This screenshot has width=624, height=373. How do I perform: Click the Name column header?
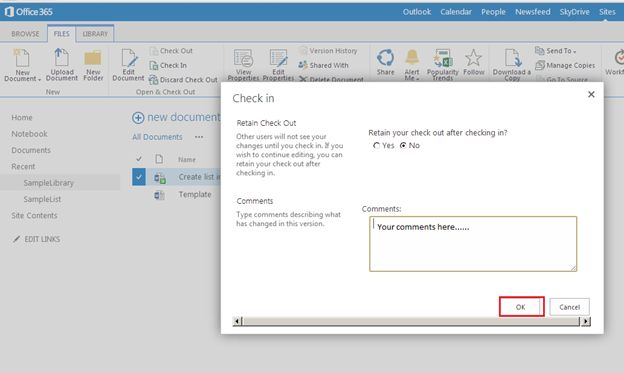point(187,160)
